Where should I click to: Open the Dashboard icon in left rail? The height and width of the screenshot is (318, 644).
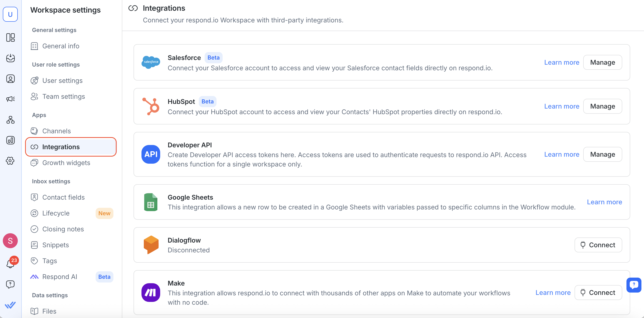click(x=10, y=37)
